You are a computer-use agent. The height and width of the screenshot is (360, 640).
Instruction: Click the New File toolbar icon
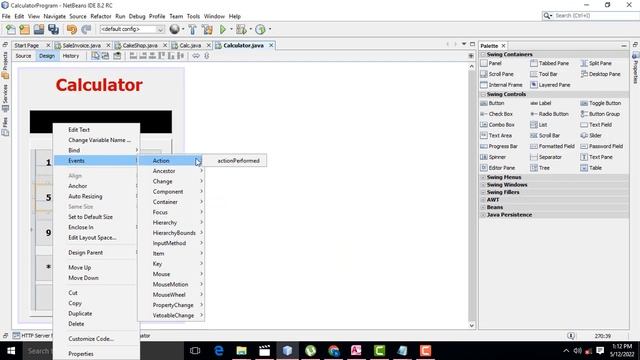tap(10, 29)
